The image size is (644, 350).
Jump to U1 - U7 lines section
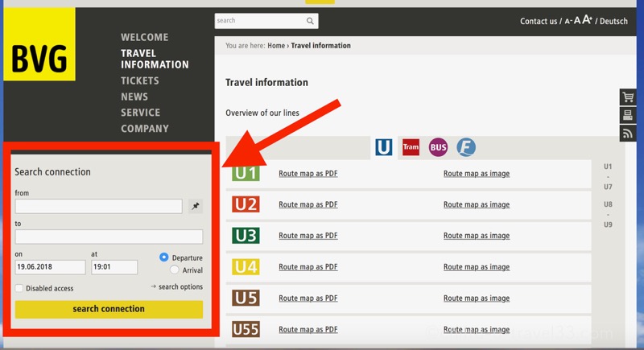click(x=608, y=177)
